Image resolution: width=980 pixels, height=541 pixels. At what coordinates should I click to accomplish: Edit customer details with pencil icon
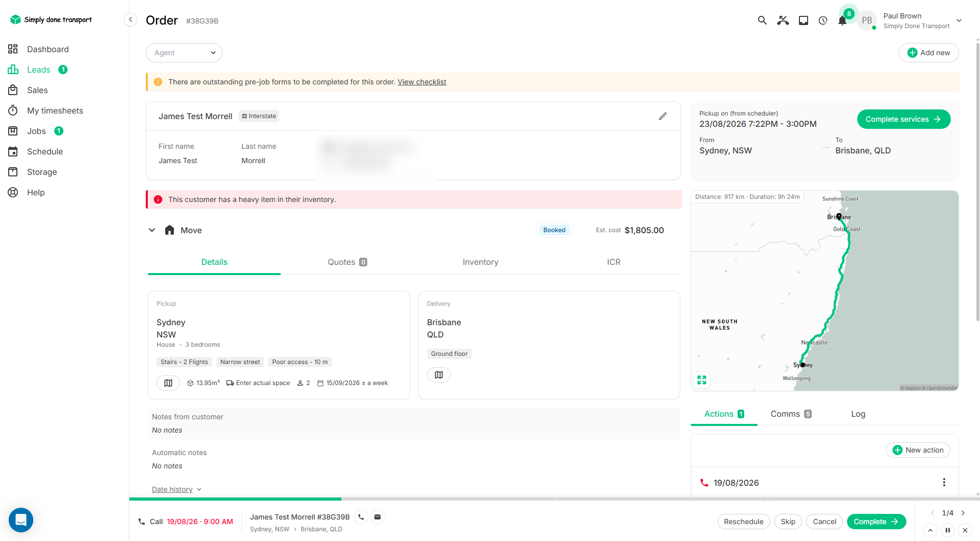(x=662, y=116)
